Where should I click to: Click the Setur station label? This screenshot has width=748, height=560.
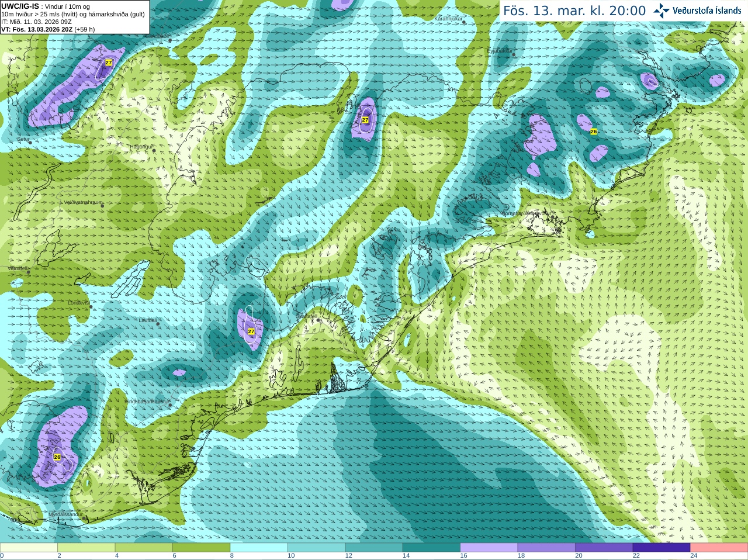click(23, 139)
